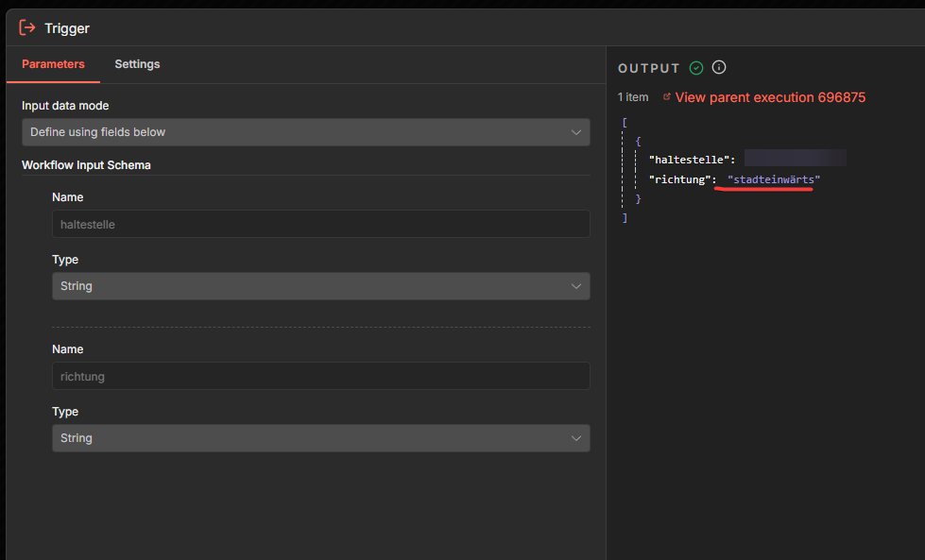Click the Trigger node icon in header
This screenshot has width=925, height=560.
pos(27,27)
